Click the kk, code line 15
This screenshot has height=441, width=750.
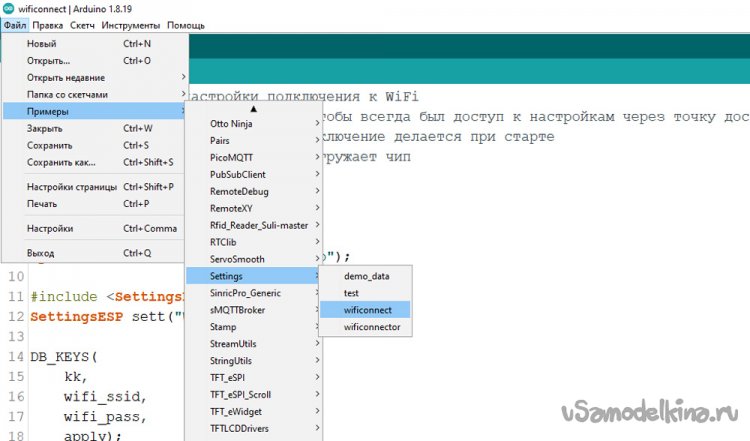(76, 377)
